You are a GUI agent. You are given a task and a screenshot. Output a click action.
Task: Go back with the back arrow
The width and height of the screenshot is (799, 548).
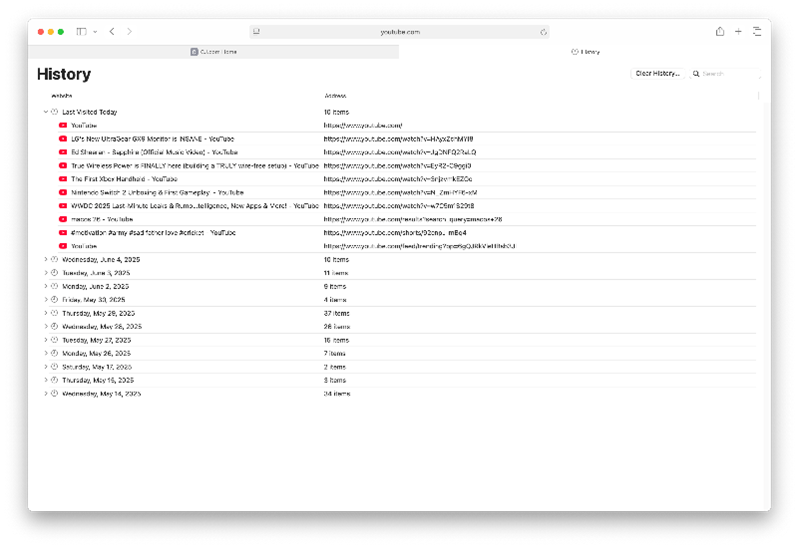(112, 32)
